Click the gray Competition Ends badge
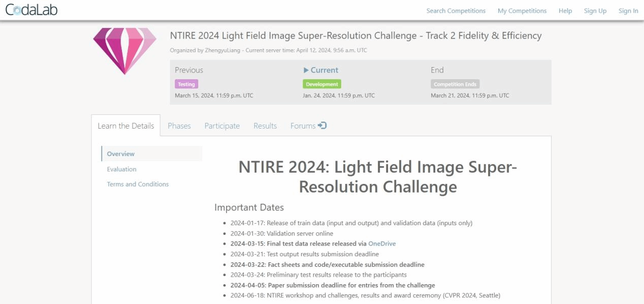Image resolution: width=644 pixels, height=304 pixels. pos(455,84)
